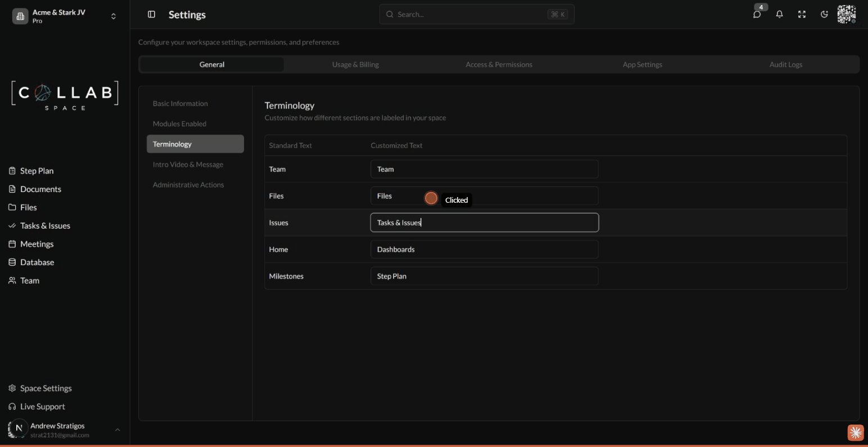Open Live Support from the sidebar
This screenshot has width=868, height=447.
[42, 406]
